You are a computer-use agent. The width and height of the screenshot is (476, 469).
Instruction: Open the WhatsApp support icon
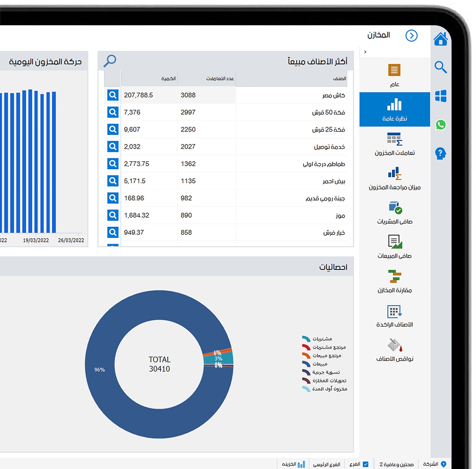tap(440, 125)
